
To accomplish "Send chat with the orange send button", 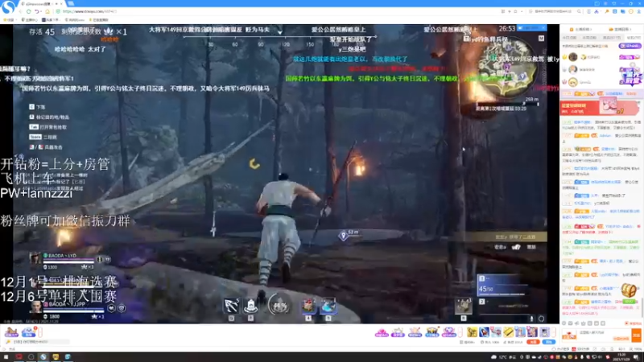I will tap(636, 336).
